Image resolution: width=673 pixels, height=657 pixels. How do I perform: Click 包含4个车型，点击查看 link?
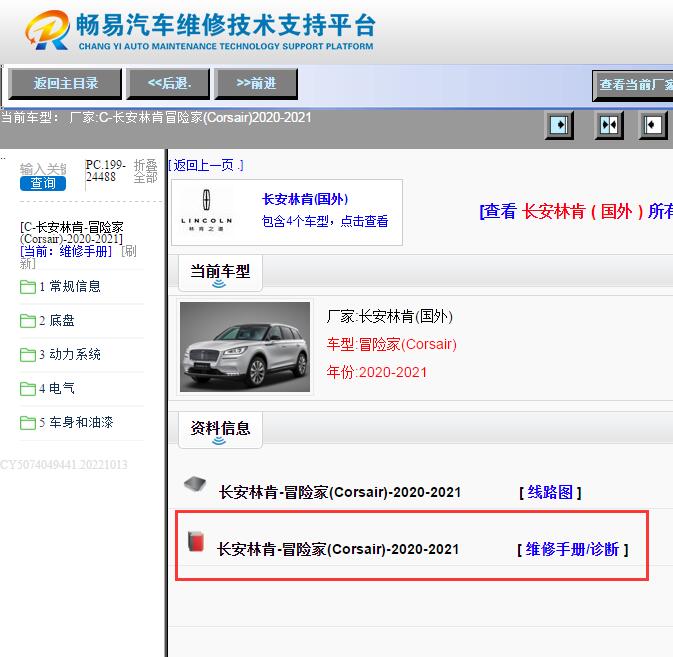click(325, 221)
